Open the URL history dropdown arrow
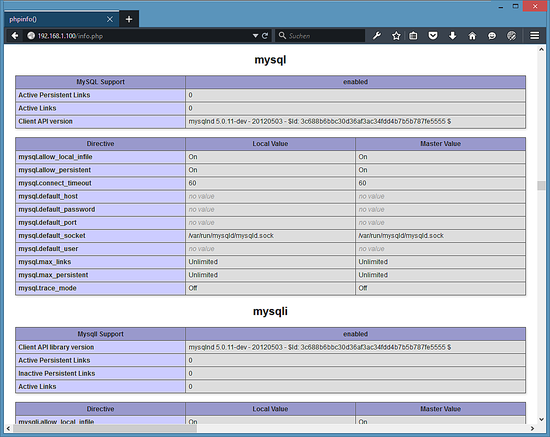 pos(255,36)
